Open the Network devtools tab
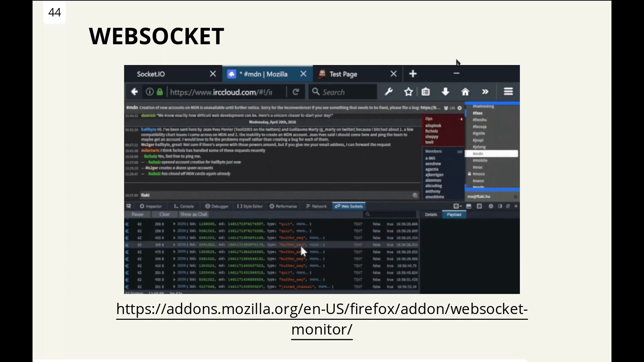This screenshot has height=362, width=644. coord(316,206)
